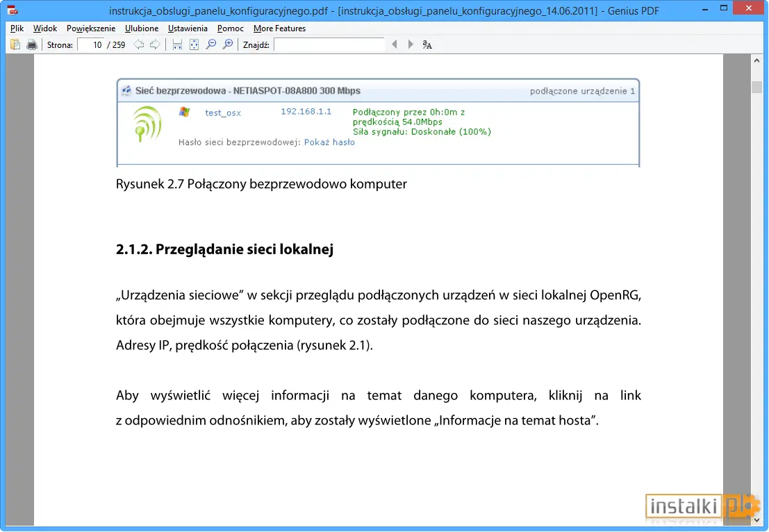Open the Ulubione menu
Image resolution: width=769 pixels, height=532 pixels.
[x=142, y=28]
